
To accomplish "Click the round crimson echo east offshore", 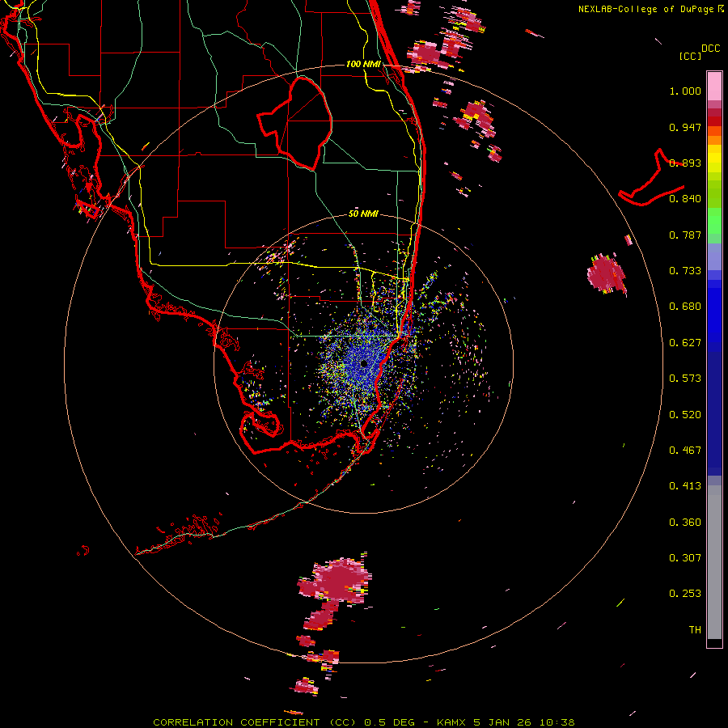I will 607,274.
